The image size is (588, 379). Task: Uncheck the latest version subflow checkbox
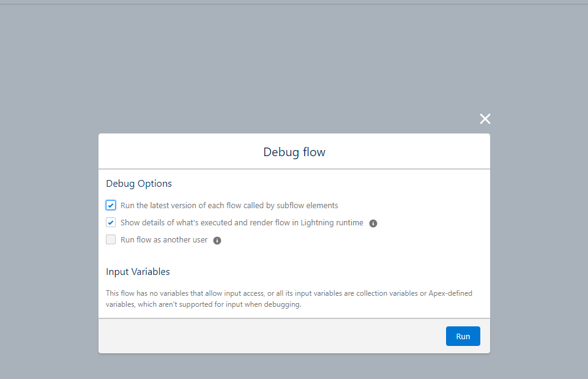111,206
